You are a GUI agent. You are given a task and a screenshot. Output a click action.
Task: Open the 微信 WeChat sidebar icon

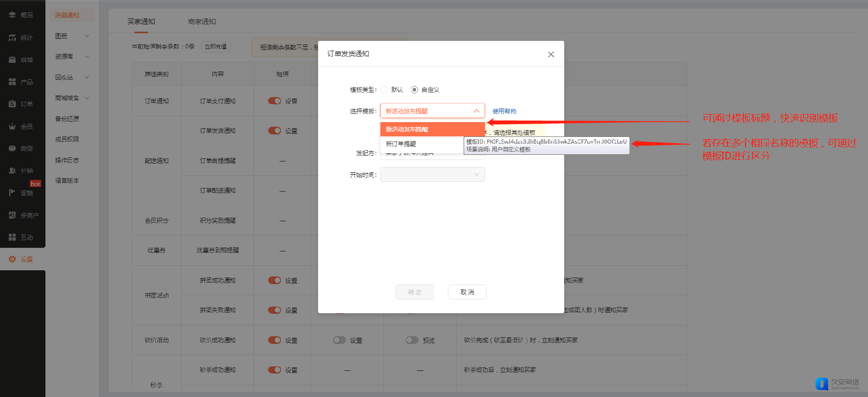tap(12, 149)
